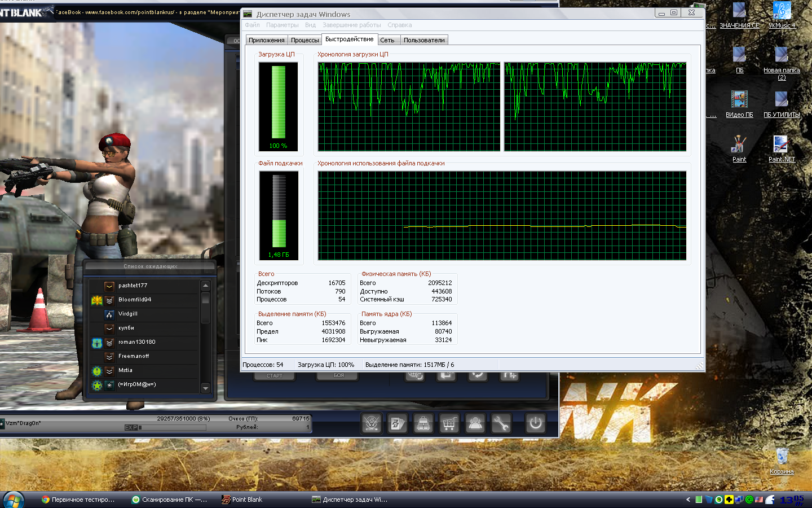The height and width of the screenshot is (508, 812).
Task: Open the ПБ desktop folder icon
Action: (739, 60)
